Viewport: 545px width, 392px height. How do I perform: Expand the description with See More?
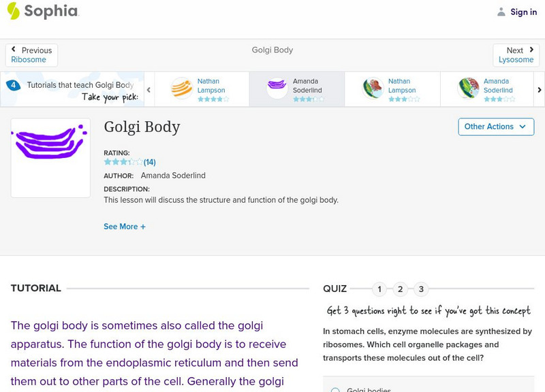coord(125,226)
